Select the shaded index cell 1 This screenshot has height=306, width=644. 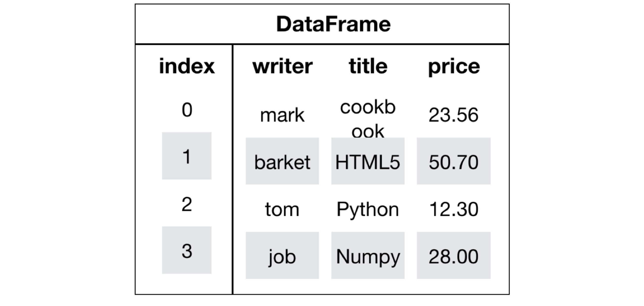tap(187, 156)
